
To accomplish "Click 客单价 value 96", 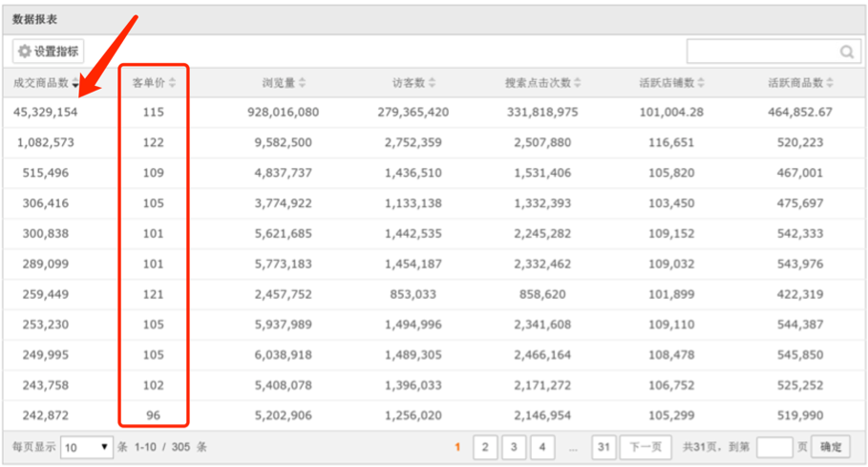I will 154,415.
